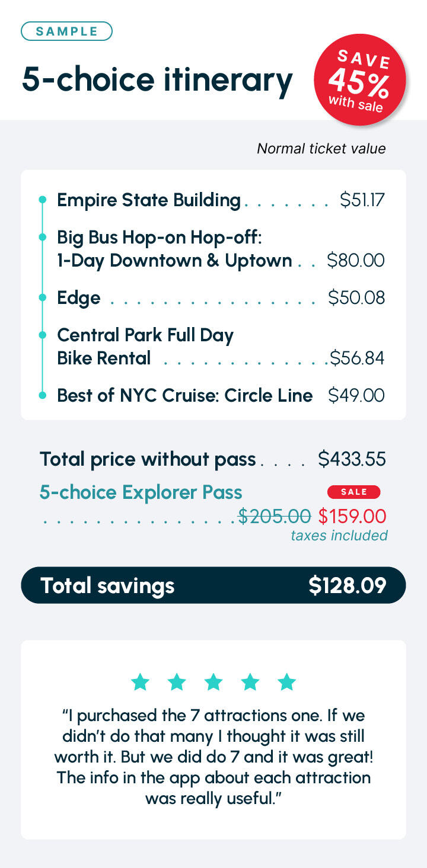Click the crossed-out $205.00 price
427x868 pixels.
[x=275, y=516]
